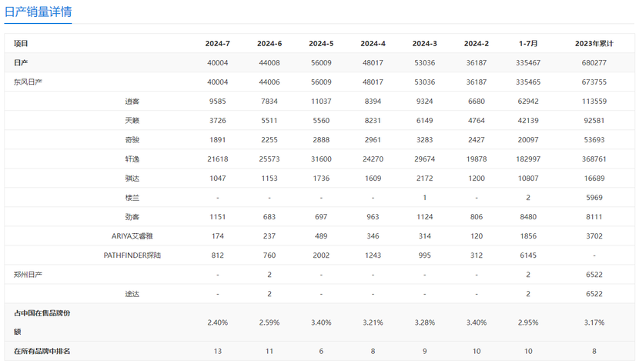Click 奇骏 cumulative value 53693
639x364 pixels.
(x=594, y=139)
